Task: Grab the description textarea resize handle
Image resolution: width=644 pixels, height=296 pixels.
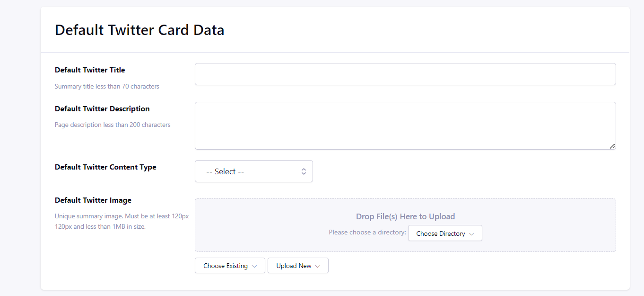Action: click(612, 146)
